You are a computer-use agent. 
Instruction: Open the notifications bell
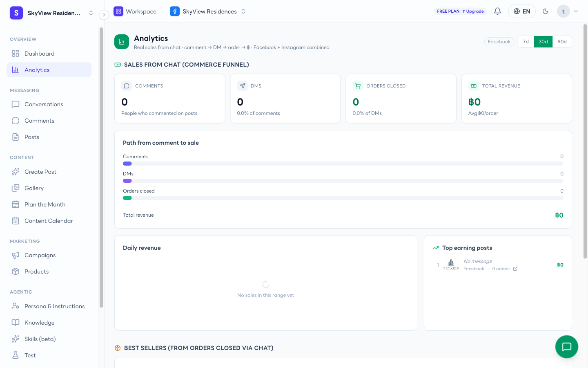click(x=497, y=11)
